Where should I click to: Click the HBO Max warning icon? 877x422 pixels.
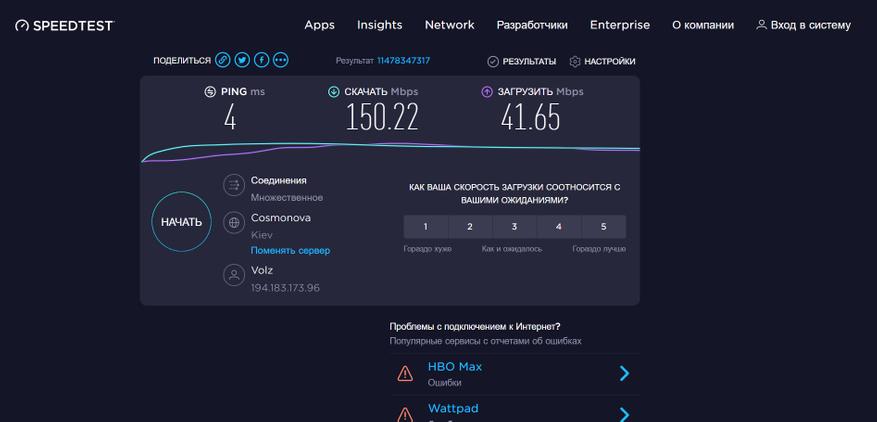[405, 373]
